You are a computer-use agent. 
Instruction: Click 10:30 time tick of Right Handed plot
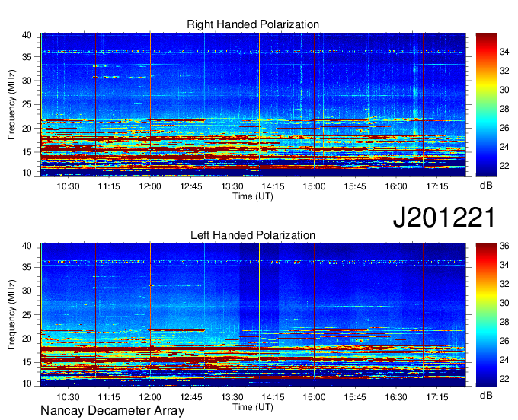pyautogui.click(x=68, y=186)
